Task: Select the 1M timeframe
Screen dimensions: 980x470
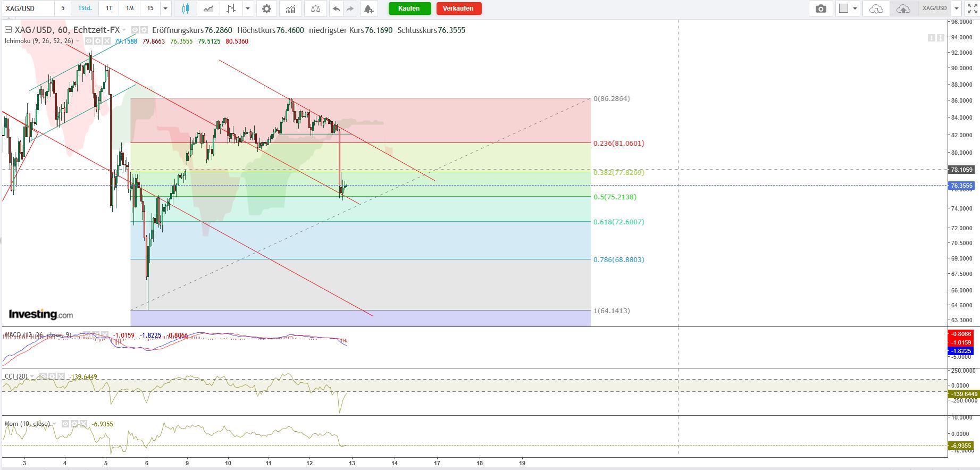Action: (x=130, y=9)
